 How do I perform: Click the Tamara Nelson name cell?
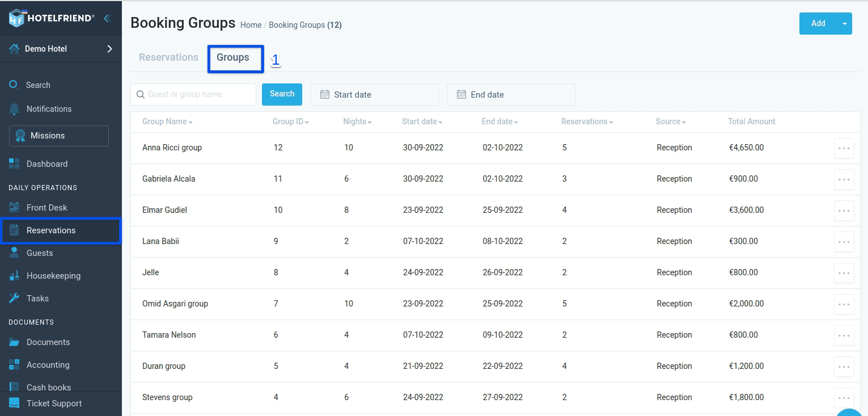(169, 335)
